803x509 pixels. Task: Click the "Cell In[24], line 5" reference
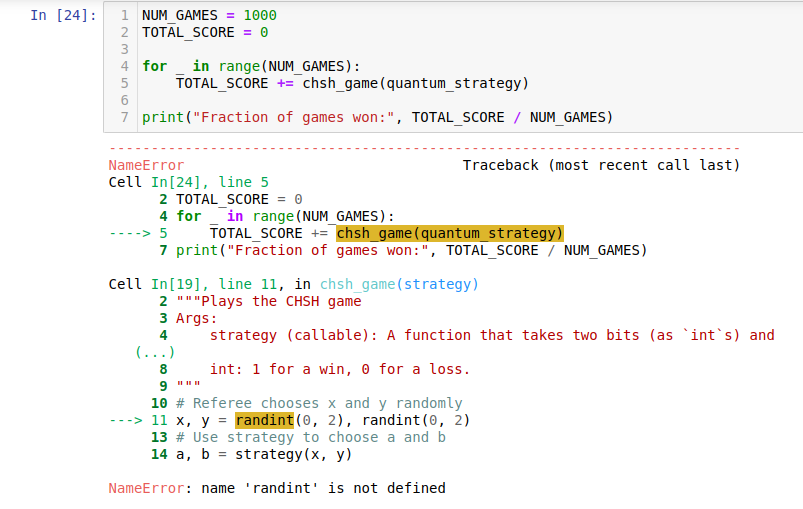click(188, 182)
